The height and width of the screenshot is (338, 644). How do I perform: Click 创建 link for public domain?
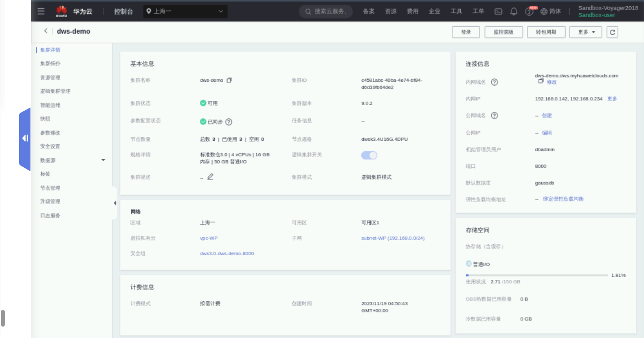pyautogui.click(x=547, y=116)
